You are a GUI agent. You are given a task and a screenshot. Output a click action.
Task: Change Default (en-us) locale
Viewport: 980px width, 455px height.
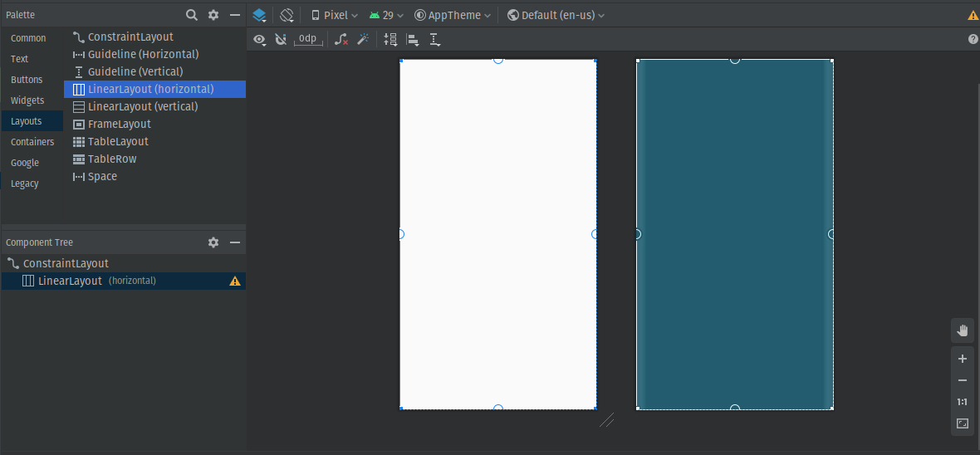tap(556, 15)
